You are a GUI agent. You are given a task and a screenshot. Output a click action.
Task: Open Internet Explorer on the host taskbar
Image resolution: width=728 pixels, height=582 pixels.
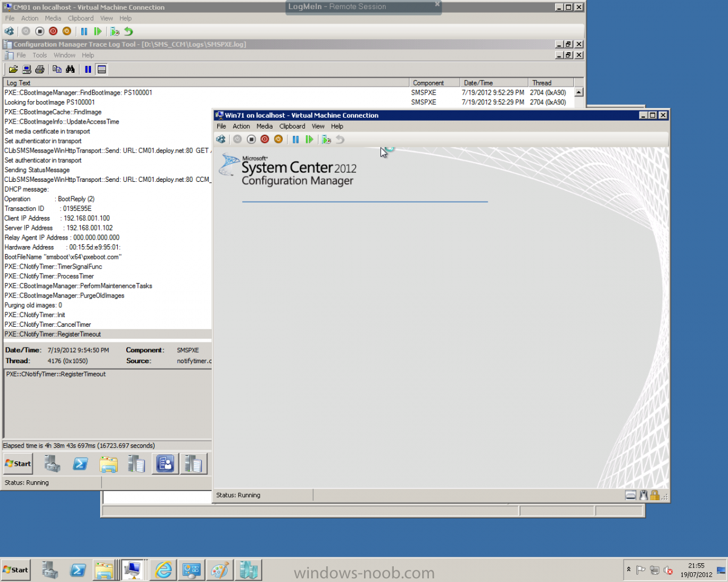(x=164, y=570)
